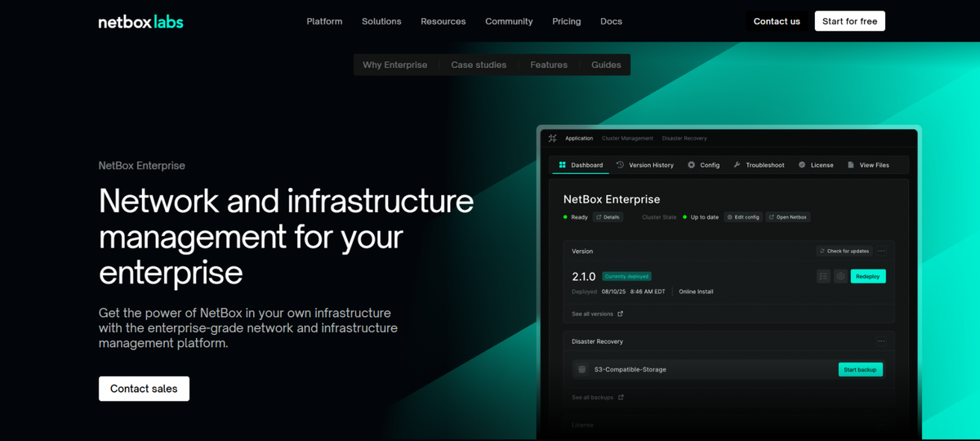This screenshot has height=441, width=980.
Task: Click the target icon left of Redeploy
Action: pyautogui.click(x=840, y=276)
